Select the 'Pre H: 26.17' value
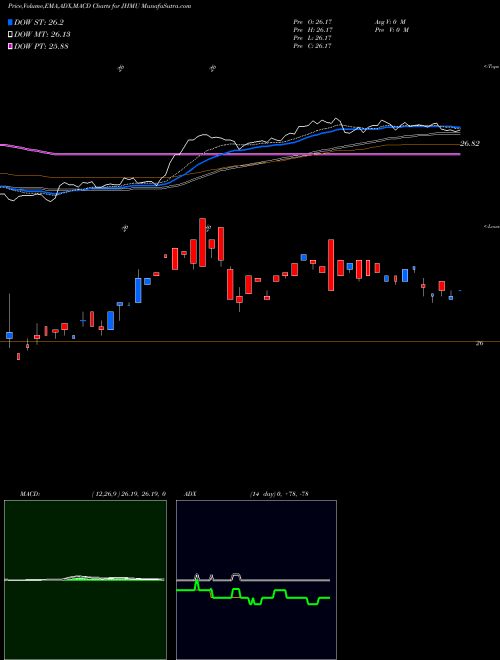 click(313, 30)
